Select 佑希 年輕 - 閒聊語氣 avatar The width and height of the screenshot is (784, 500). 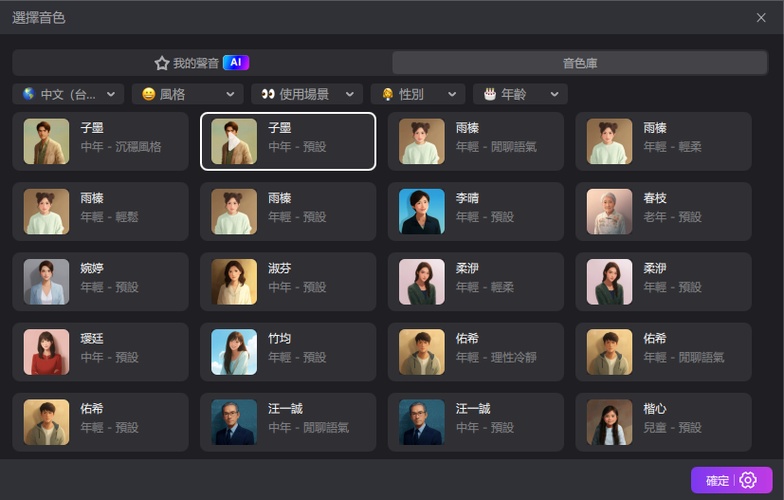click(x=610, y=352)
